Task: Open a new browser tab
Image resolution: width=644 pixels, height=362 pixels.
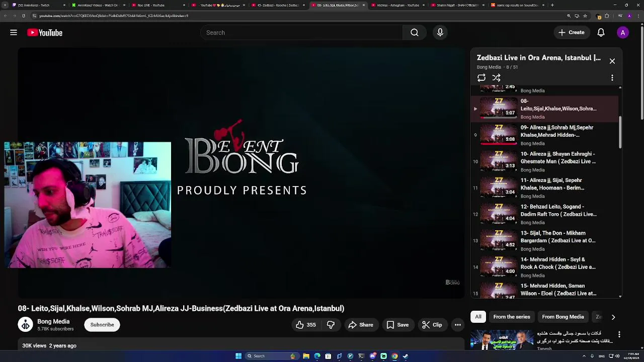Action: pos(552,5)
